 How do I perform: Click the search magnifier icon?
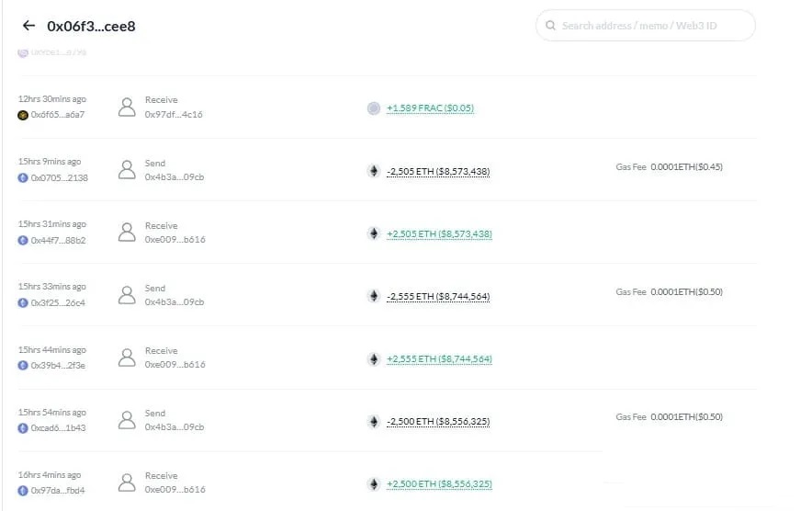[550, 26]
